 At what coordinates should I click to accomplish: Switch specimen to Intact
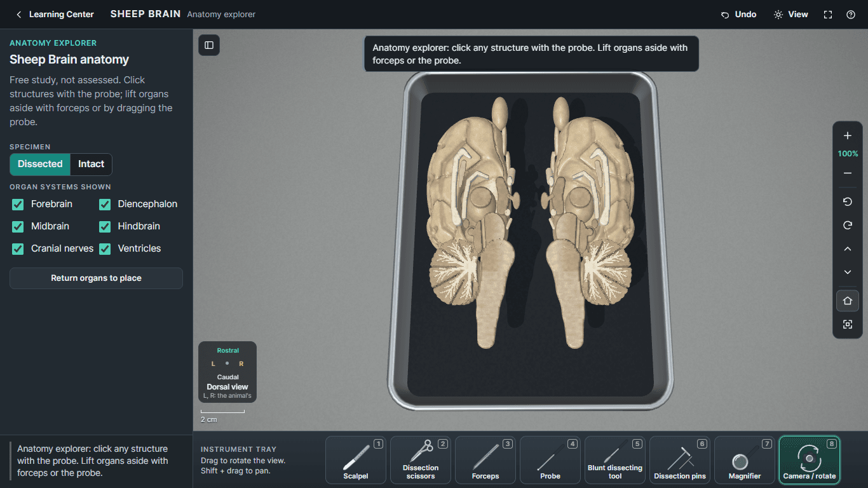click(x=91, y=164)
